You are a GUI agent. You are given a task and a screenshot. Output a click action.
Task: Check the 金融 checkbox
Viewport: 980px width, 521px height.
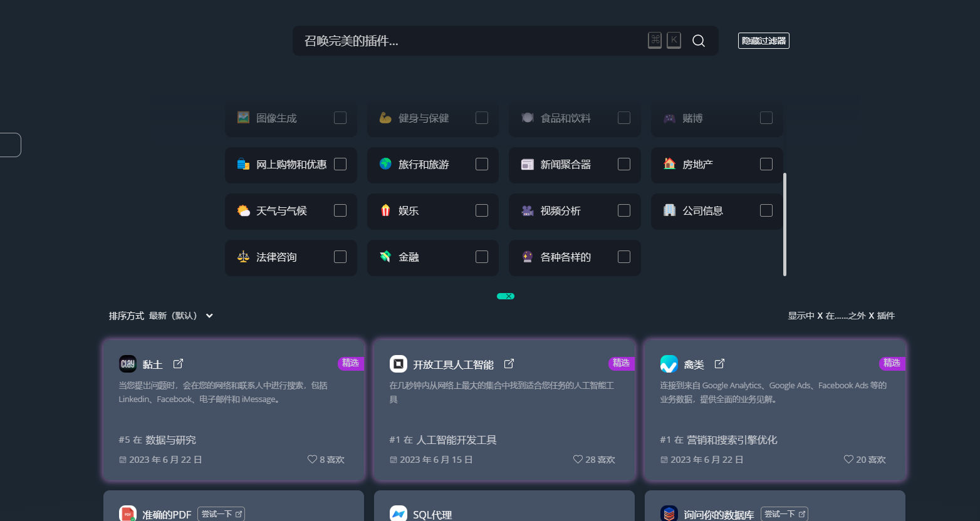[482, 257]
